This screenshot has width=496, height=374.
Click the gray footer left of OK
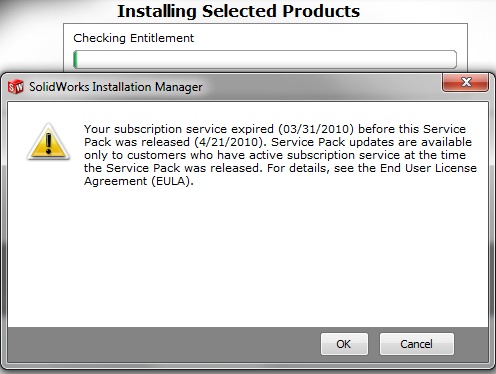(x=163, y=344)
